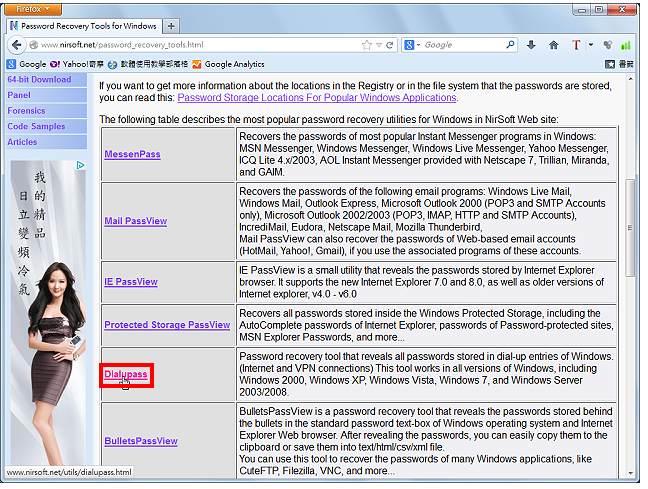Open the Panel sidebar link
Image resolution: width=648 pixels, height=489 pixels.
[19, 95]
